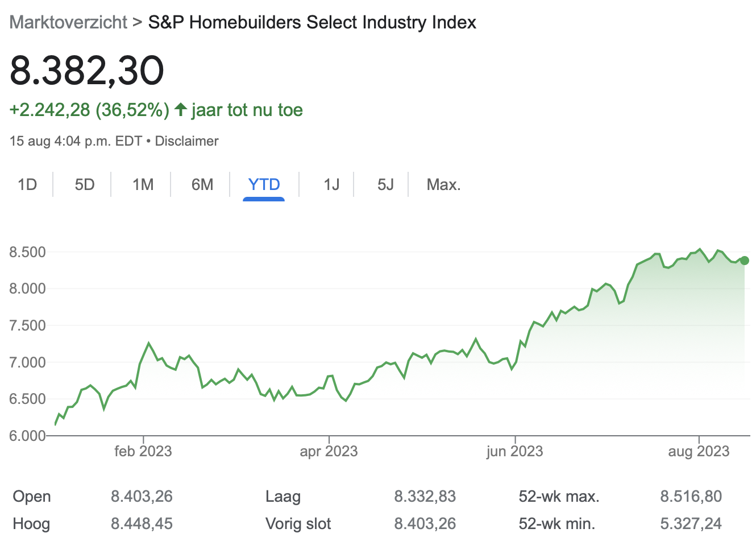This screenshot has height=545, width=756.
Task: Click the green end-point dot on chart
Action: [745, 261]
